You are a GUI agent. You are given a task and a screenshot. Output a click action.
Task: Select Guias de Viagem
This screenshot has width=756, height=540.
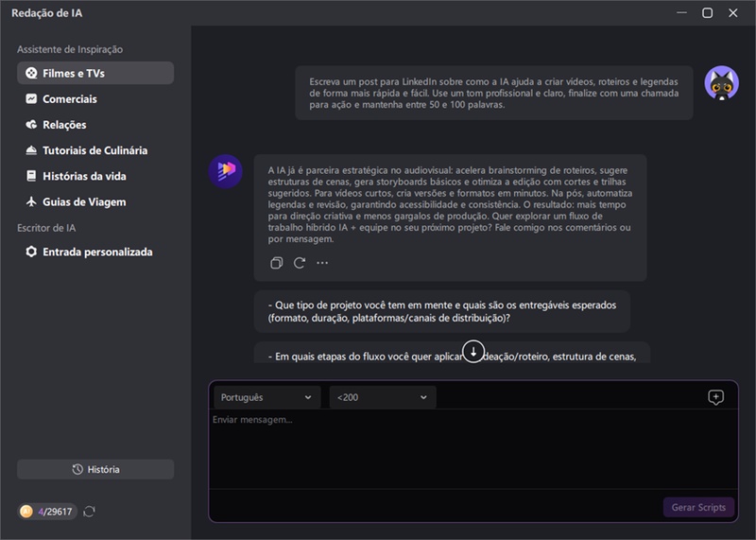[x=95, y=201]
